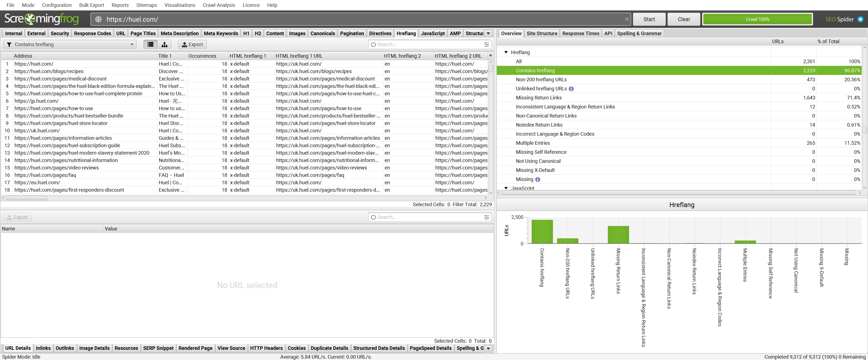This screenshot has height=360, width=868.
Task: Open the Twitter bird icon
Action: 860,19
